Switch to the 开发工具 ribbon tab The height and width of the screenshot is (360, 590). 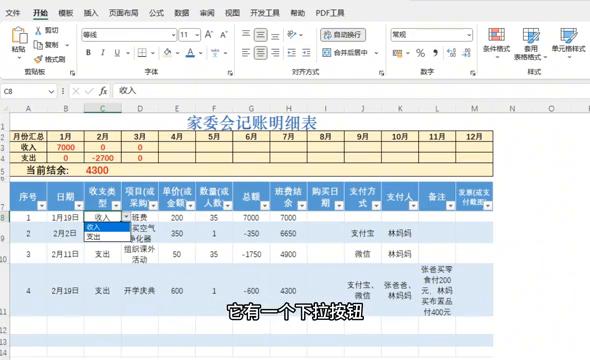pos(265,13)
